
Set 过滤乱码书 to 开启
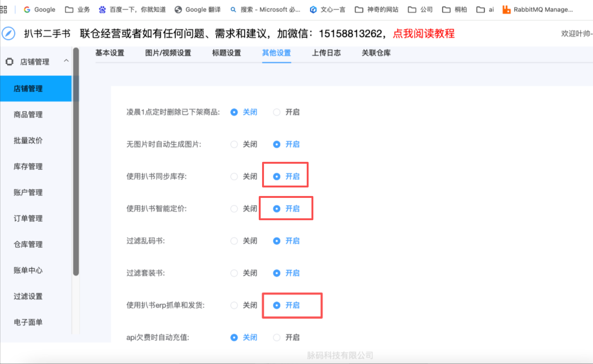click(x=286, y=241)
